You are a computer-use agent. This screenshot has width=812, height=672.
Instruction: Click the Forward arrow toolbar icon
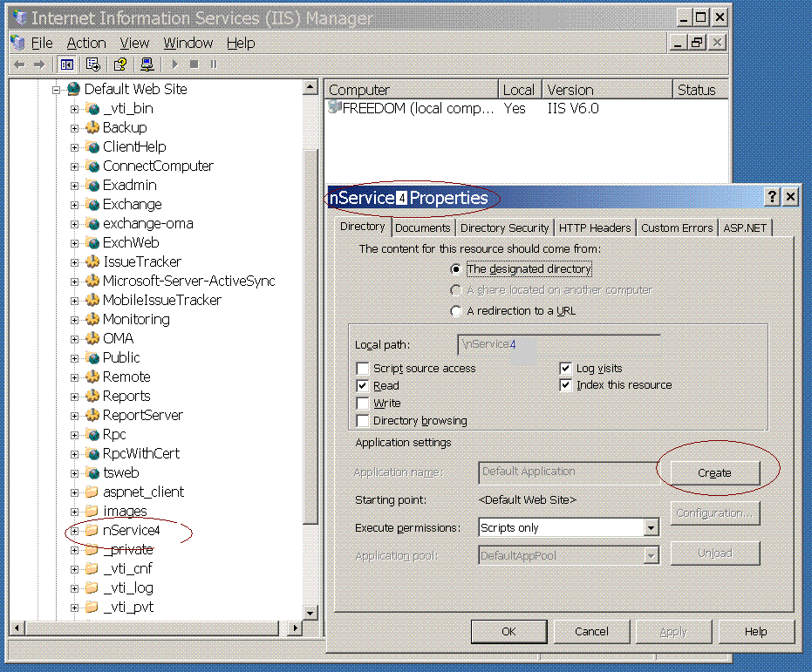39,64
